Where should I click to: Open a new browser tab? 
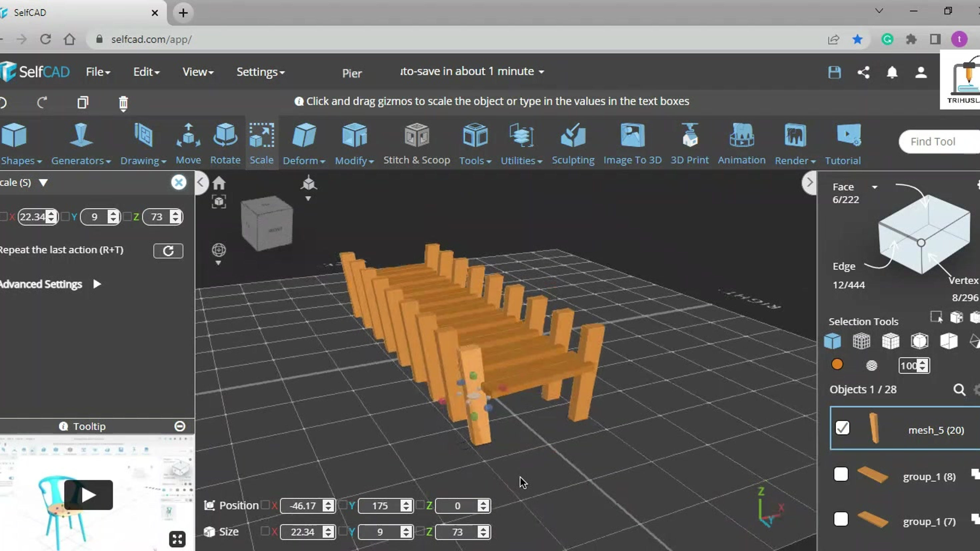[183, 13]
